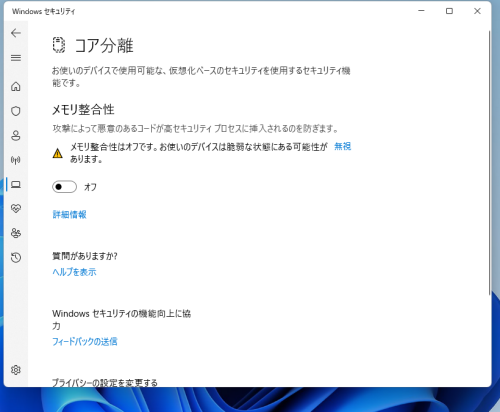Open Account protection person icon

[16, 135]
